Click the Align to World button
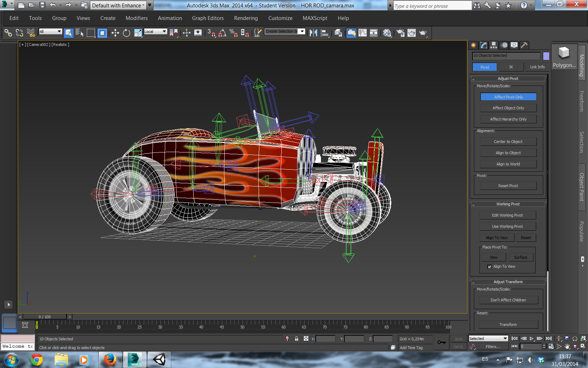 point(508,164)
